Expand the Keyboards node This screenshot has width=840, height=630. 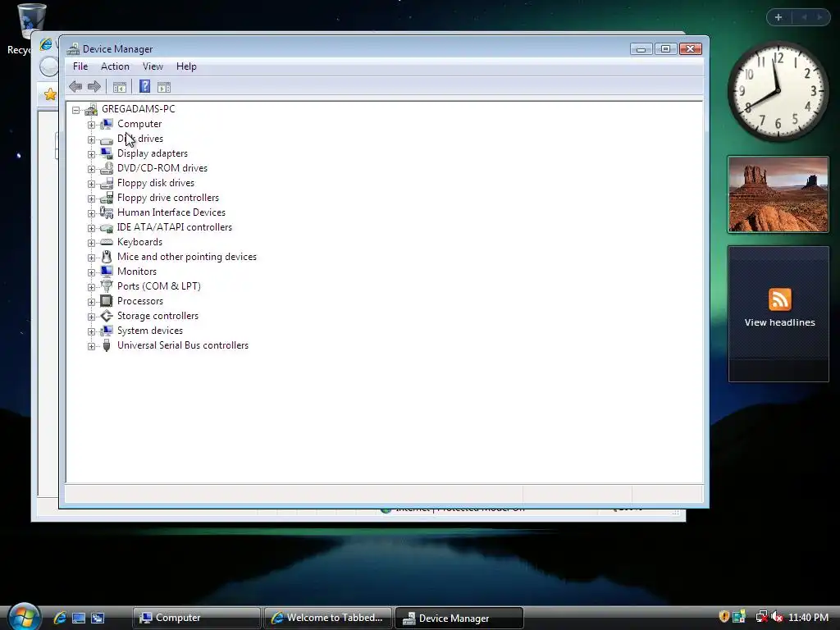pyautogui.click(x=92, y=243)
